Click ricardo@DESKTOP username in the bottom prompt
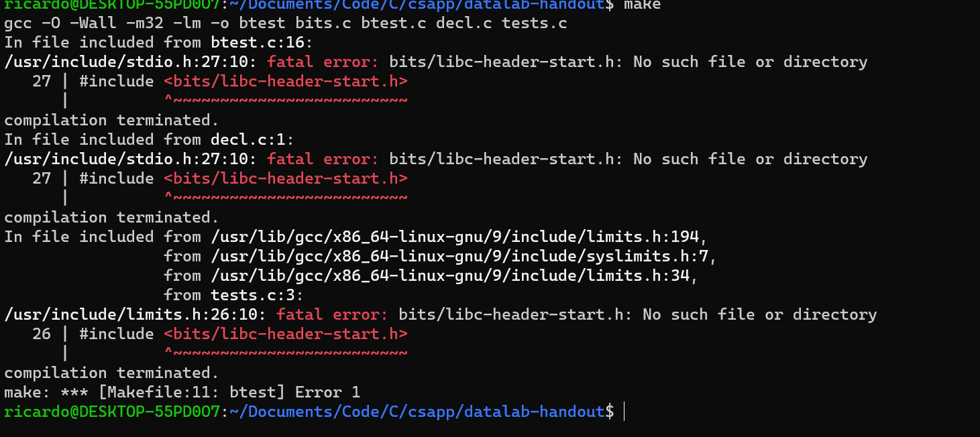Screen dimensions: 980x437 [111, 412]
